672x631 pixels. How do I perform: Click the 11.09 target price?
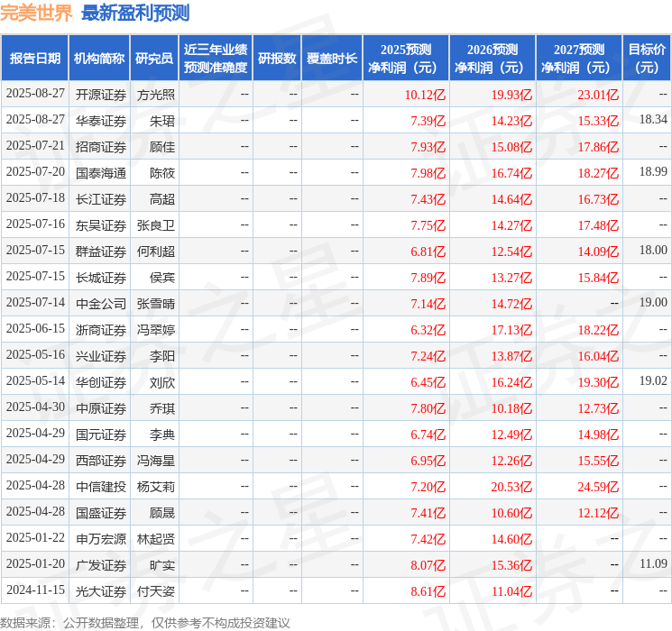[x=653, y=563]
